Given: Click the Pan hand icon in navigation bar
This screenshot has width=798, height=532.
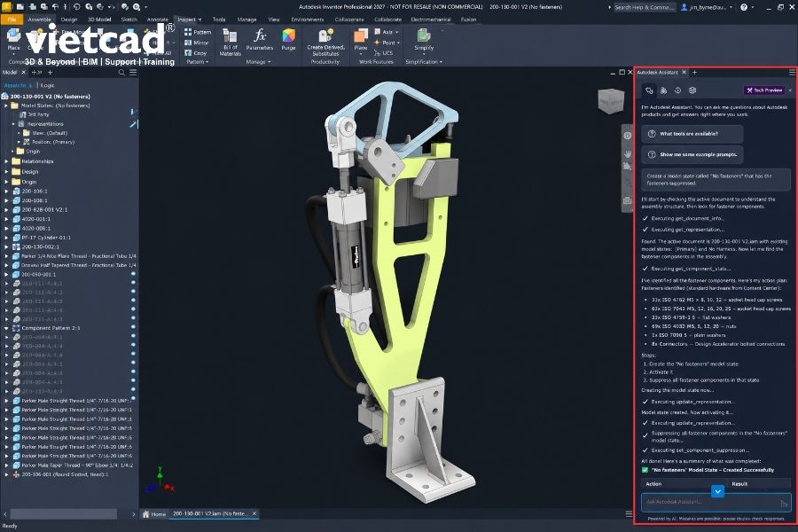Looking at the screenshot, I should [628, 153].
